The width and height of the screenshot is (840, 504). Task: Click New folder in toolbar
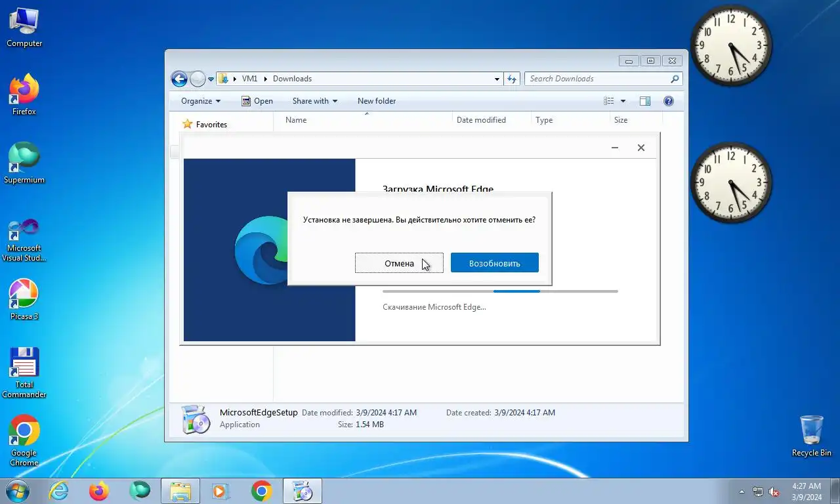(x=377, y=101)
